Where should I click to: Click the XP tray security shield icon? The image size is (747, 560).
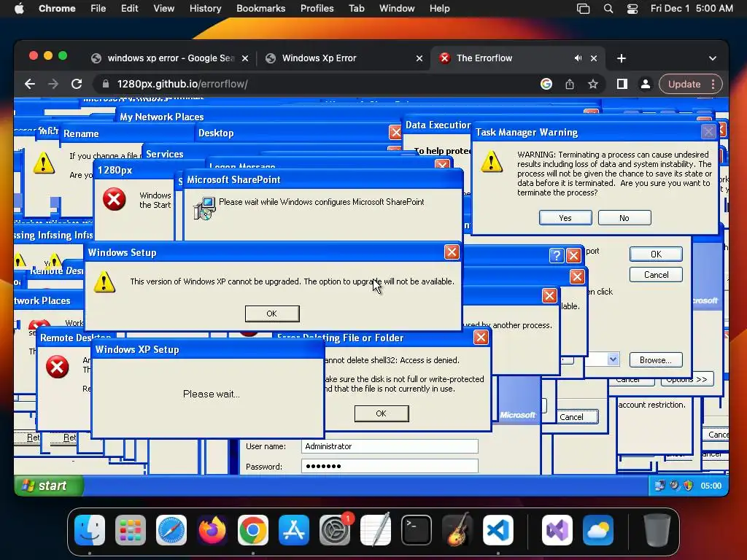click(689, 486)
